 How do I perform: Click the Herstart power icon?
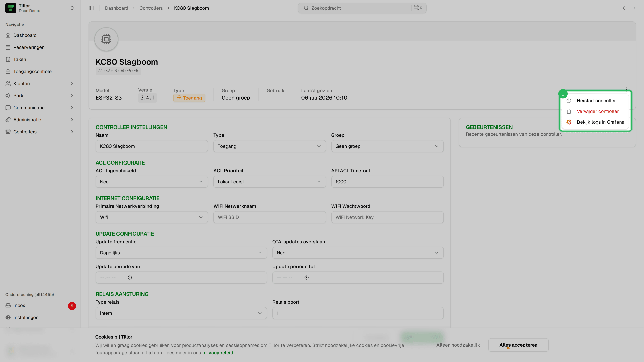[569, 101]
